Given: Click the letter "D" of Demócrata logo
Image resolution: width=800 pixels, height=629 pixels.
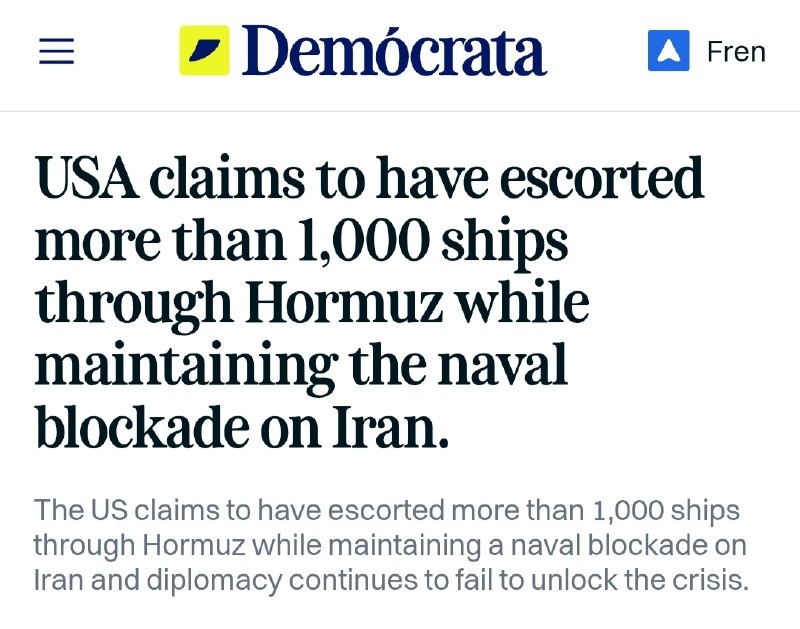Looking at the screenshot, I should point(265,51).
